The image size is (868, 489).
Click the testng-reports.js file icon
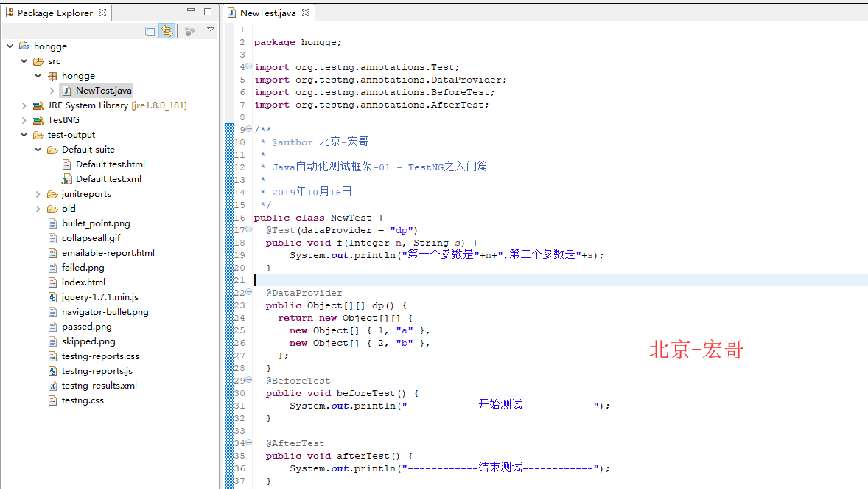pos(52,371)
